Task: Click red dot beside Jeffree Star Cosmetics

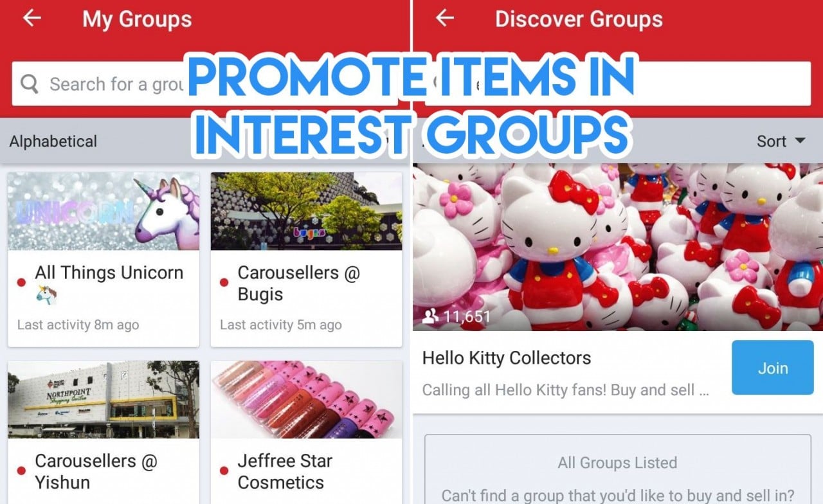Action: pos(224,471)
